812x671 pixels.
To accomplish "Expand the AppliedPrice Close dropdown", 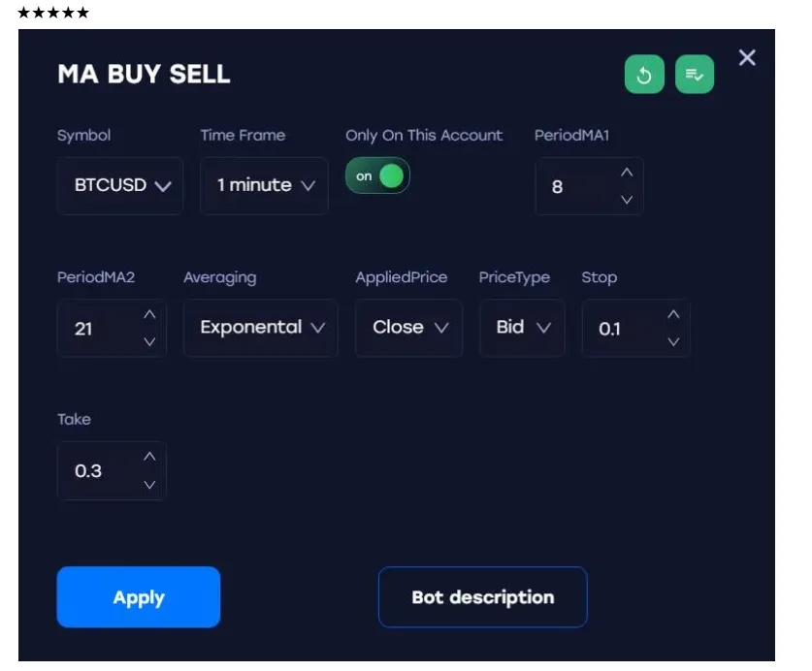I will [x=409, y=328].
